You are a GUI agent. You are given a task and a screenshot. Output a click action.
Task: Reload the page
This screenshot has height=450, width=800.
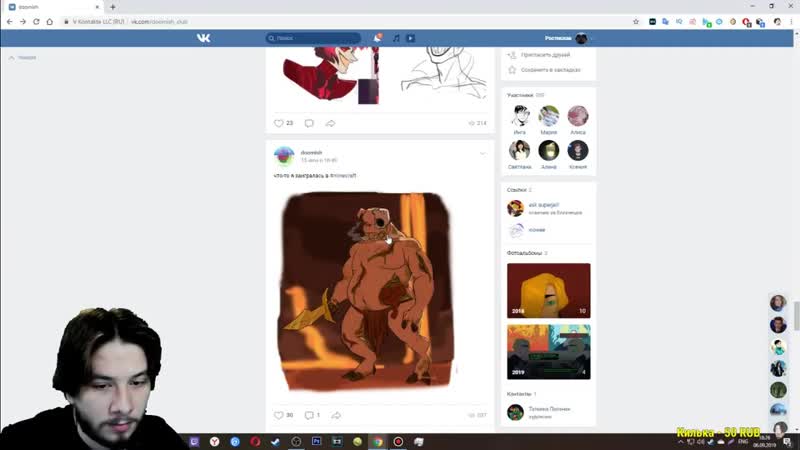36,21
